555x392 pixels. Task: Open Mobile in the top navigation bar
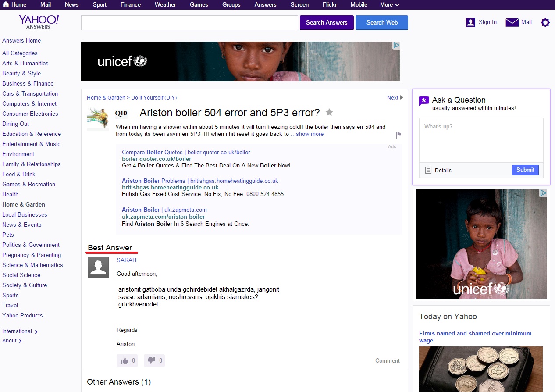click(x=359, y=4)
